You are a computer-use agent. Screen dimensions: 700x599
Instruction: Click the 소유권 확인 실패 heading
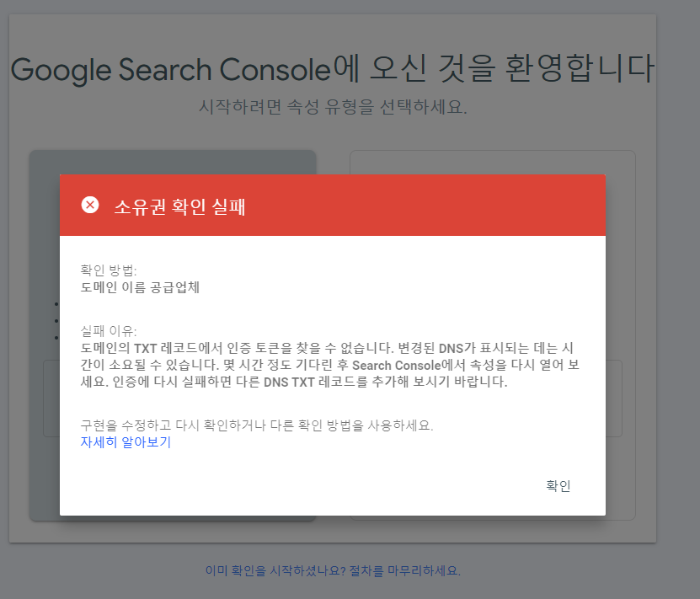click(180, 206)
